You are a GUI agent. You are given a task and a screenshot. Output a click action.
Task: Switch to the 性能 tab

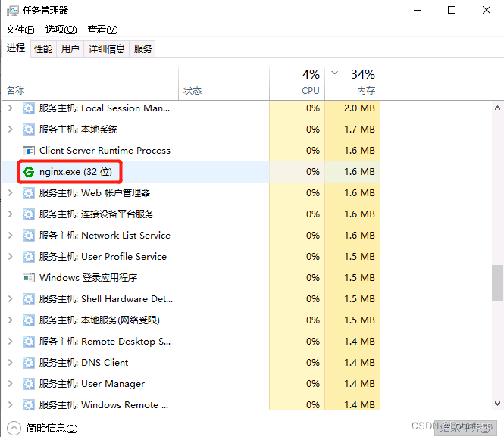pyautogui.click(x=43, y=48)
